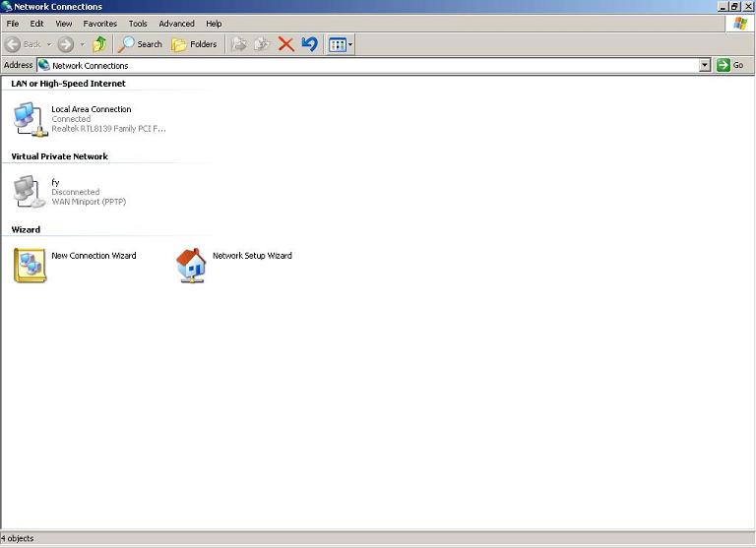Open the Search pane
This screenshot has width=756, height=548.
tap(141, 44)
